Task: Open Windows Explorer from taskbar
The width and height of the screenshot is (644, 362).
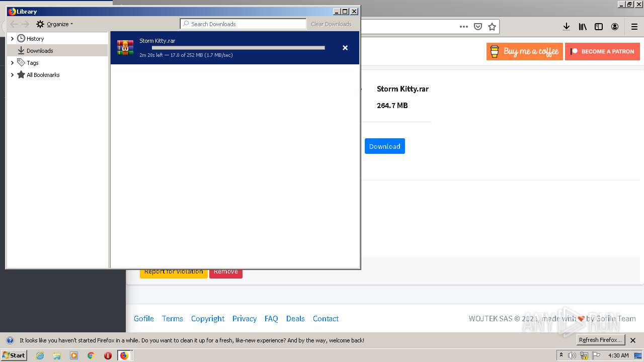Action: click(x=57, y=355)
